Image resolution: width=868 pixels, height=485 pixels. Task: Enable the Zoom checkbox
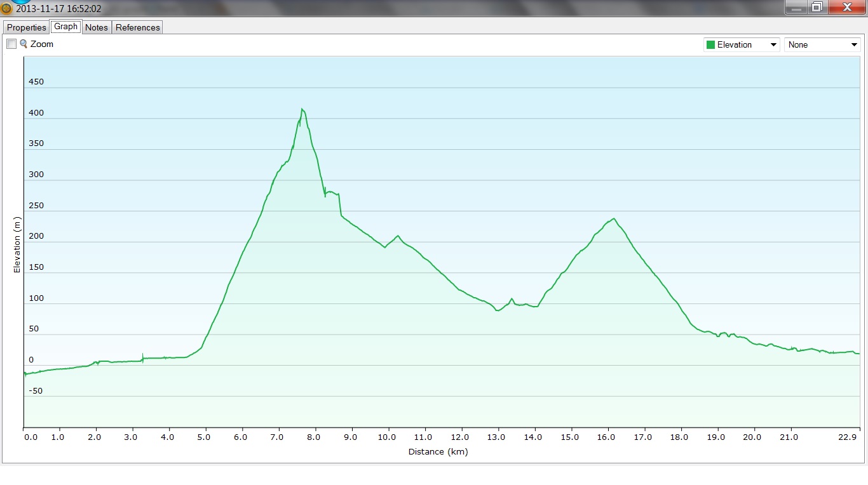coord(11,44)
